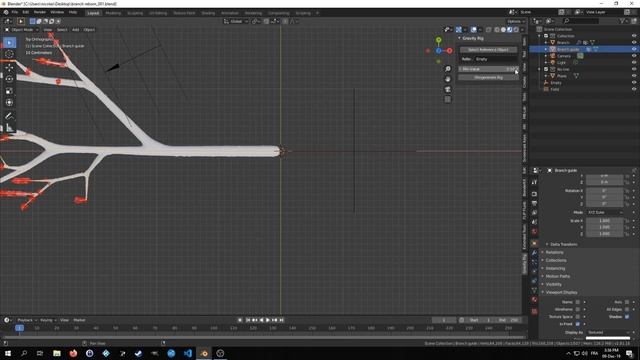Screen dimensions: 640x360
Task: Open Global transform orientation dropdown
Action: tap(236, 21)
